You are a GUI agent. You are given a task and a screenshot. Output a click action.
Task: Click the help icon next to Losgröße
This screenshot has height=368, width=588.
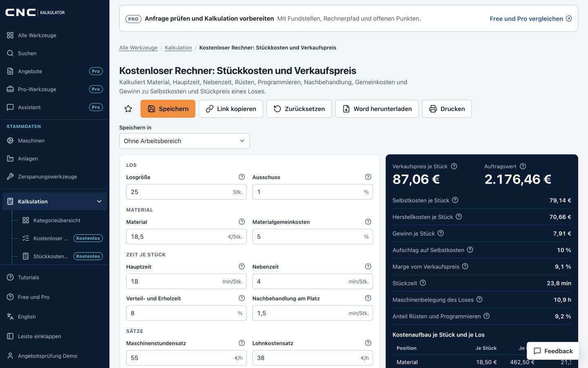click(x=242, y=177)
